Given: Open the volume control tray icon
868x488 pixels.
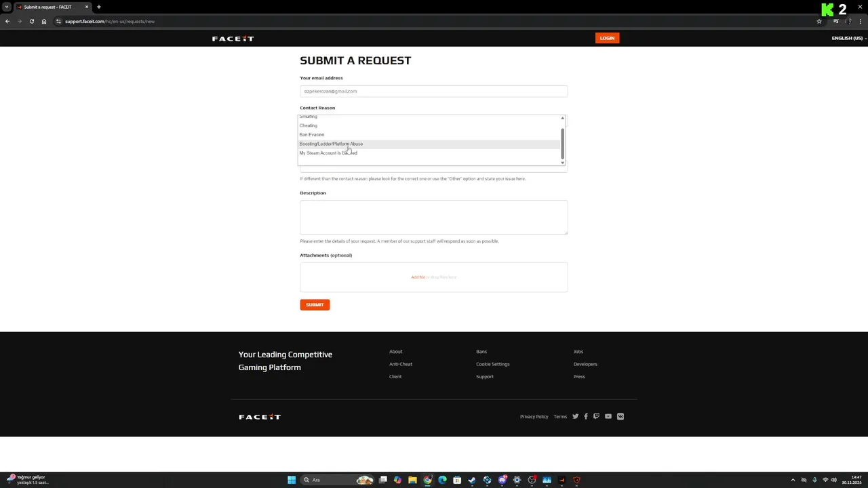Looking at the screenshot, I should pyautogui.click(x=833, y=480).
